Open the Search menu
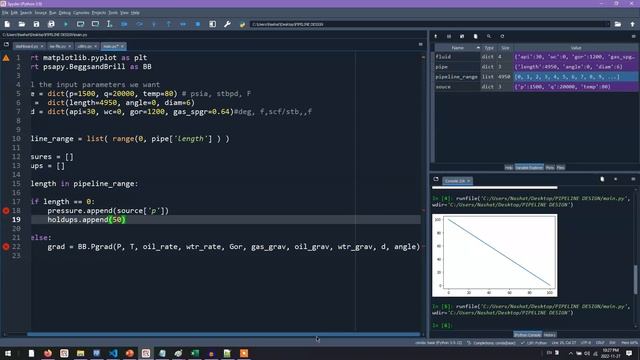This screenshot has width=640, height=360. [26, 13]
